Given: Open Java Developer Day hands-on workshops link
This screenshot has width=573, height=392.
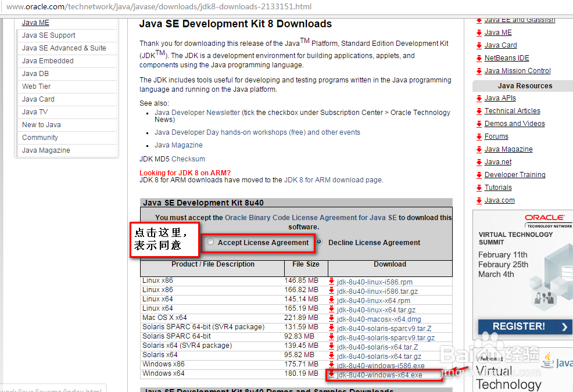Looking at the screenshot, I should pyautogui.click(x=257, y=132).
